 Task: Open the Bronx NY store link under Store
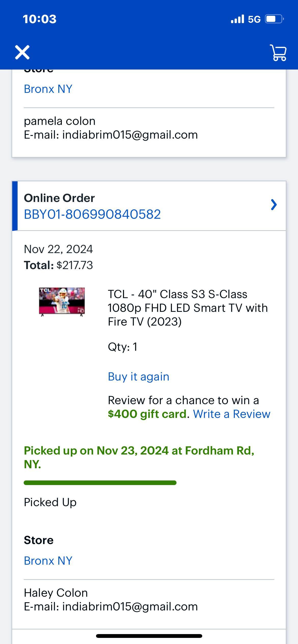point(48,560)
